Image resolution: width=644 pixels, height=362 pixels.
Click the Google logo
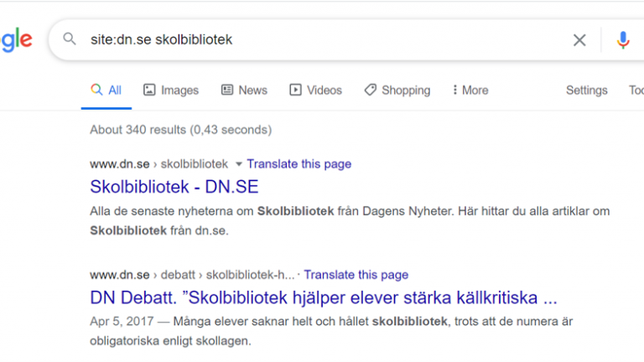click(x=17, y=40)
